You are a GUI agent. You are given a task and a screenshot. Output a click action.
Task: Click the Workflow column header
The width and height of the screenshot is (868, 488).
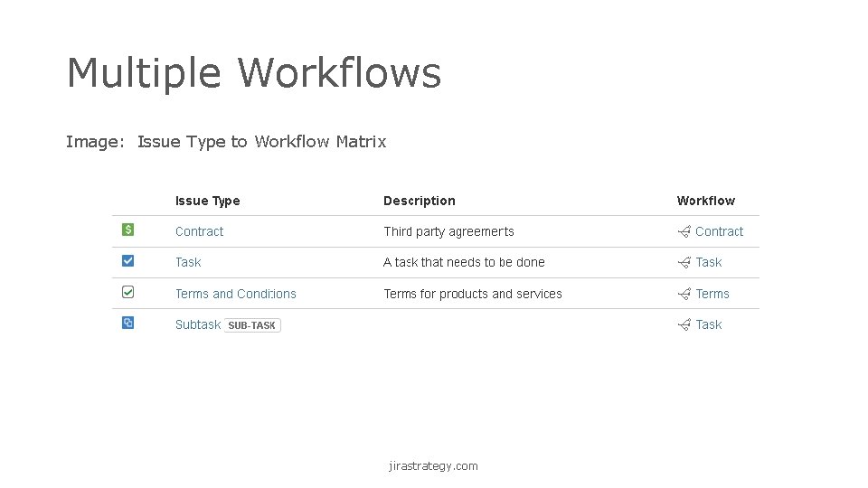coord(705,201)
